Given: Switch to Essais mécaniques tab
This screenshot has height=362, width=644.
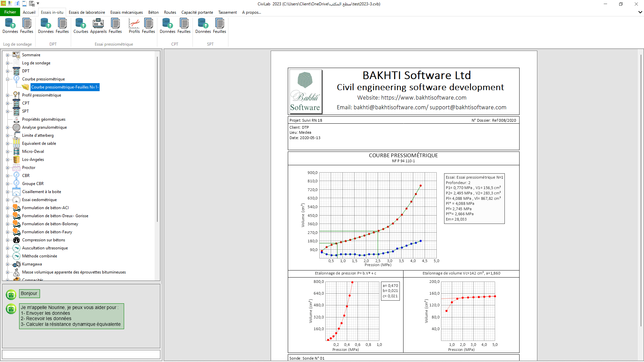Looking at the screenshot, I should [x=126, y=12].
